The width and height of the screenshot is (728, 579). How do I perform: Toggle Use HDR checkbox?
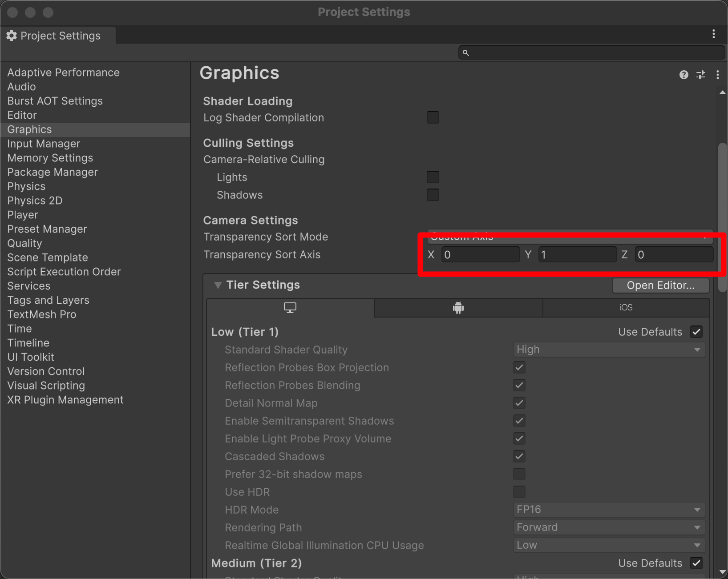[x=519, y=492]
